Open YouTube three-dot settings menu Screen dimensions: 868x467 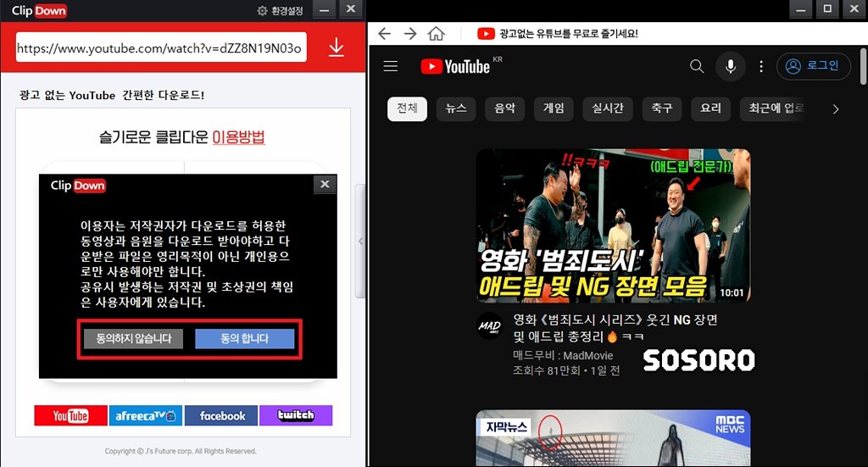click(761, 66)
